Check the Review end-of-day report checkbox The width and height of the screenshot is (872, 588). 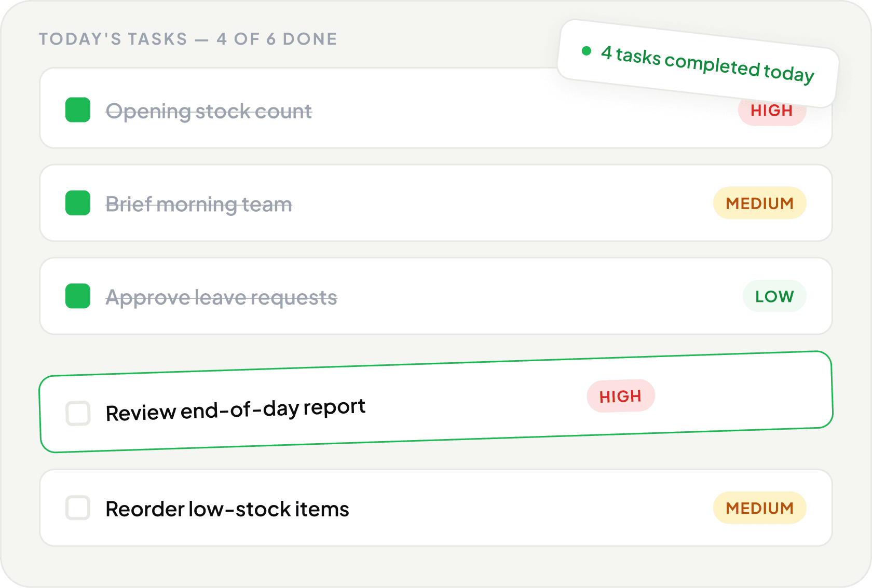point(78,414)
